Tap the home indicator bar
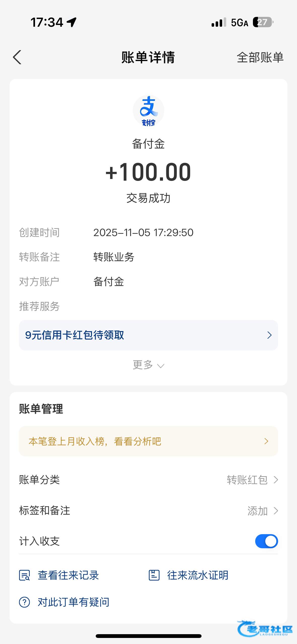 click(x=148, y=636)
